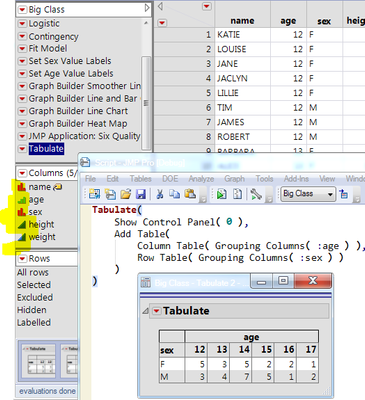365x400 pixels.
Task: Open the data grid column header red triangle
Action: (x=207, y=6)
